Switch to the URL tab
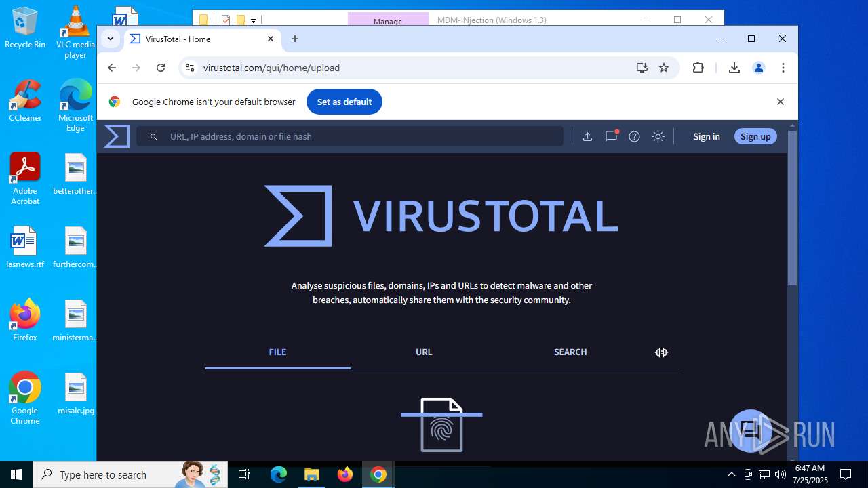The width and height of the screenshot is (868, 488). (x=424, y=352)
